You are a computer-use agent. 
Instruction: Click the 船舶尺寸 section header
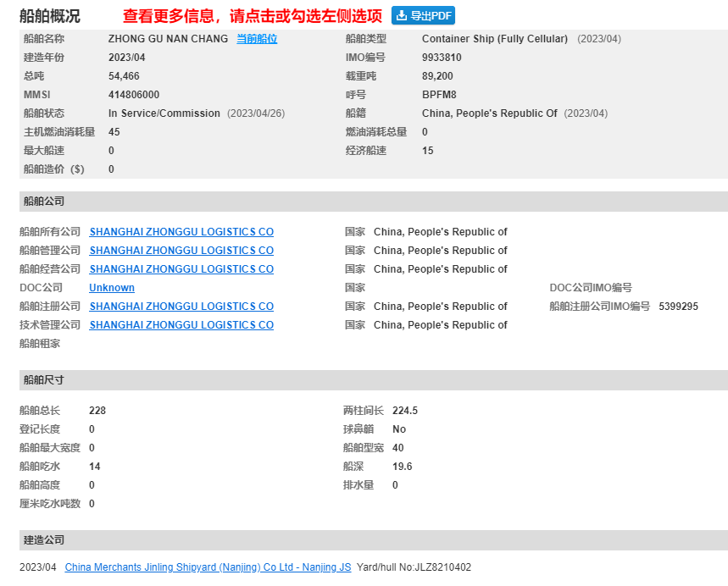[x=373, y=380]
